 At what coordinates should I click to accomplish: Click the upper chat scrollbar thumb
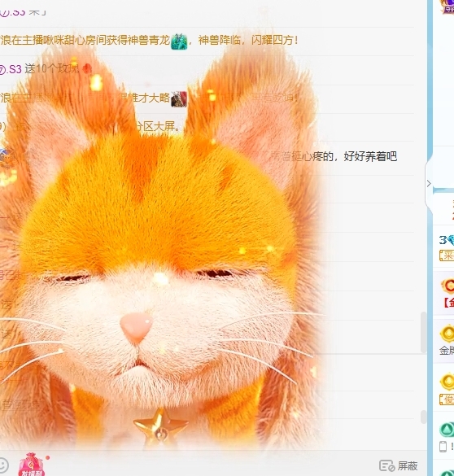(x=424, y=333)
